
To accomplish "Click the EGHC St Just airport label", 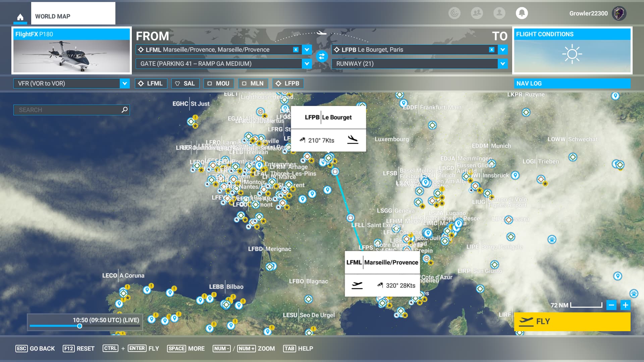I will click(191, 104).
